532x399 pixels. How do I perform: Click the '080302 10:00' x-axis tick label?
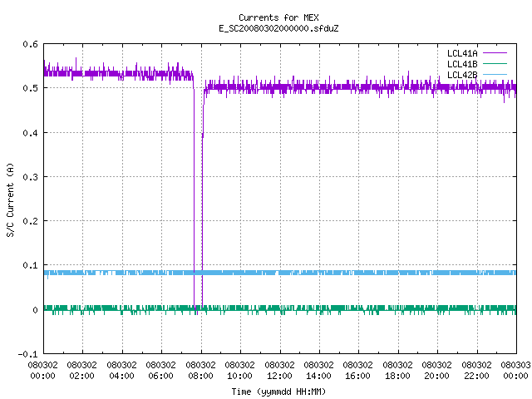[240, 371]
